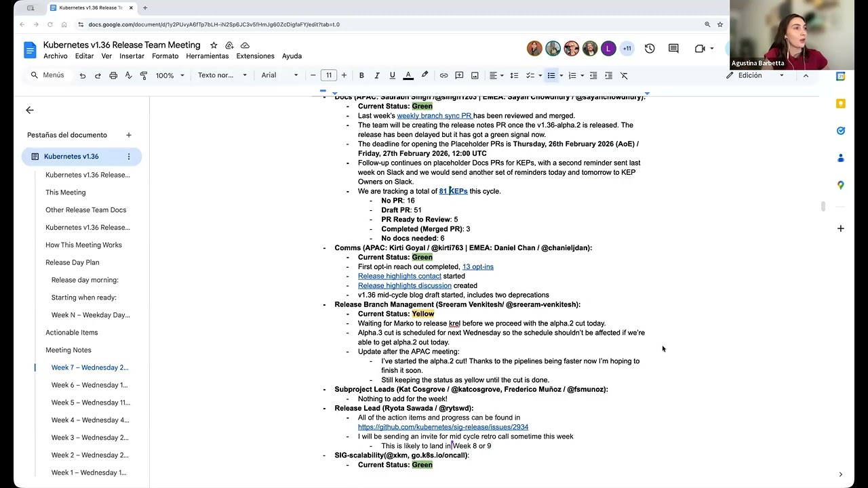
Task: Open the highlight color pen
Action: tap(425, 75)
